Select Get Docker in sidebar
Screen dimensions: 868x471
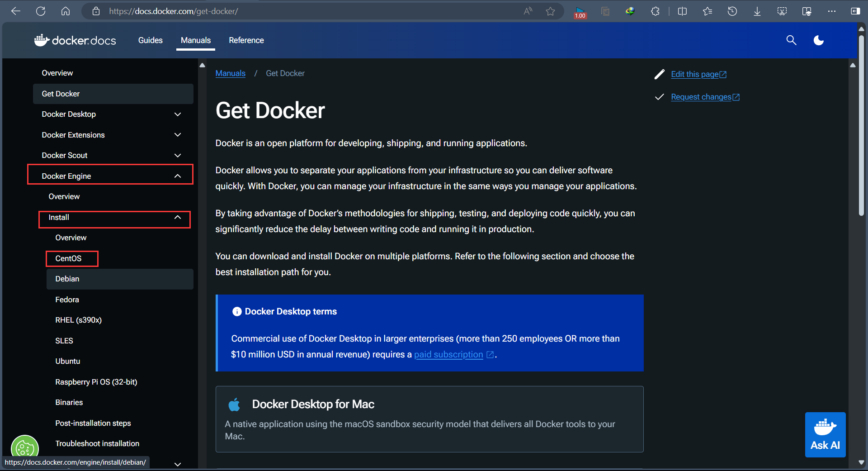pos(113,94)
